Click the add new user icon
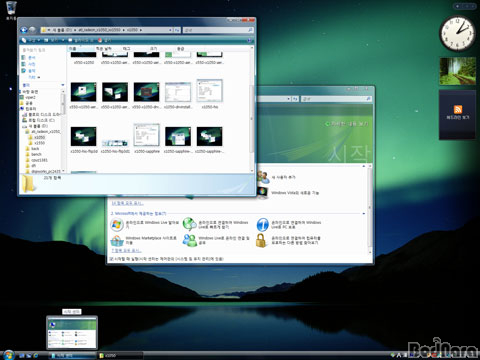Image resolution: width=480 pixels, height=360 pixels. (263, 177)
